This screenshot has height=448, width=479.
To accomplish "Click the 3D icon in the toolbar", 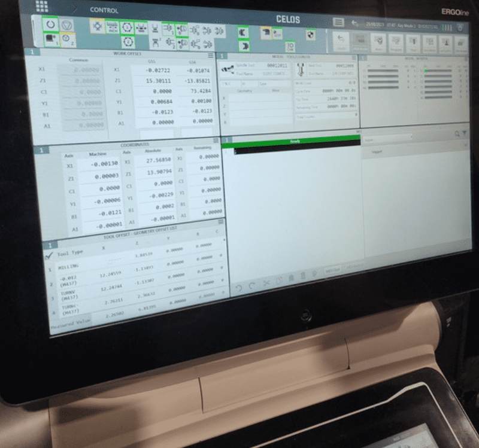I will pos(290,46).
